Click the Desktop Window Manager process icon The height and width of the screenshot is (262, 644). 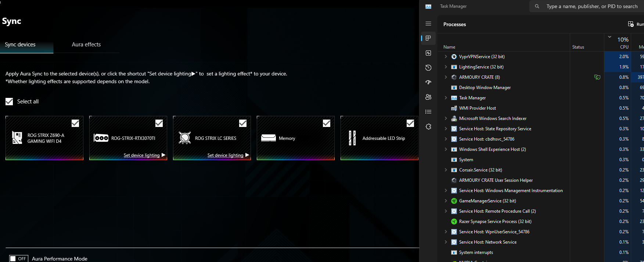[454, 88]
